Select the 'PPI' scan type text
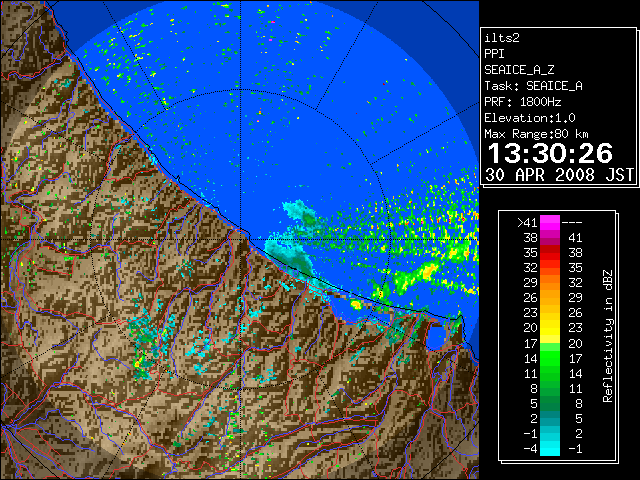This screenshot has width=640, height=480. (494, 54)
